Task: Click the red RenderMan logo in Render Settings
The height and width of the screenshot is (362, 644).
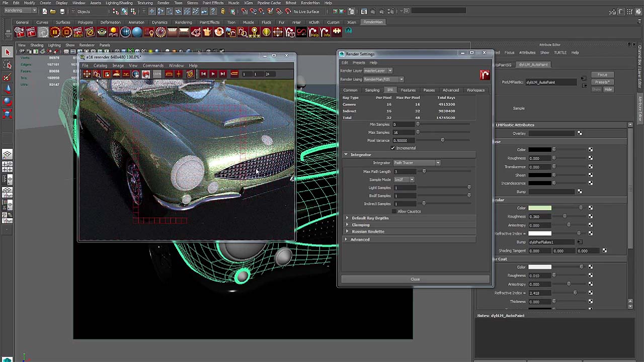Action: pyautogui.click(x=485, y=75)
